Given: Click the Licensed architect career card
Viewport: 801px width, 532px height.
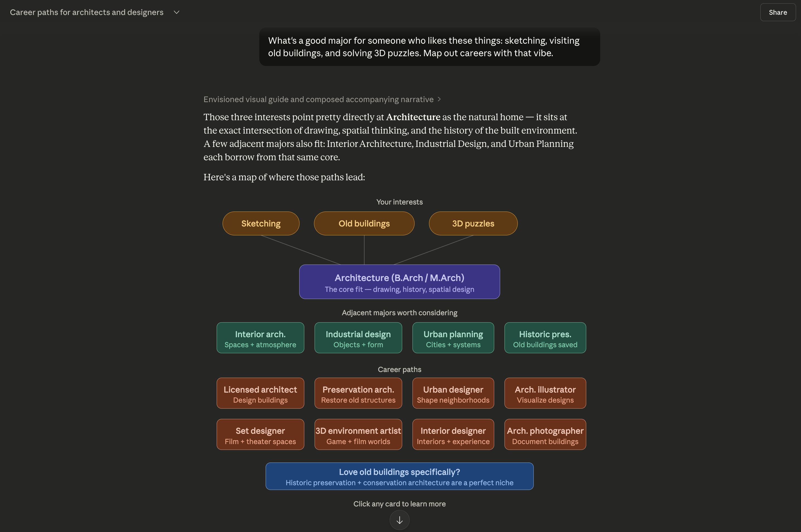Looking at the screenshot, I should [260, 393].
